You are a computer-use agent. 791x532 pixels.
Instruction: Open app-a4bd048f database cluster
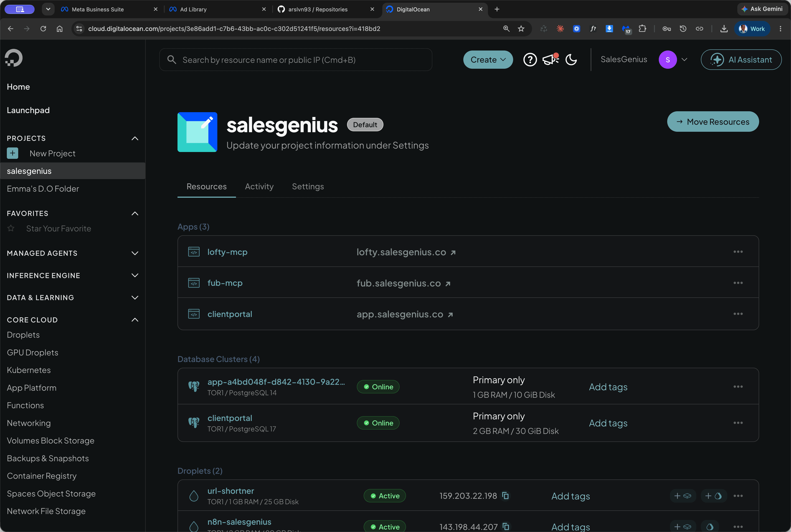point(276,382)
